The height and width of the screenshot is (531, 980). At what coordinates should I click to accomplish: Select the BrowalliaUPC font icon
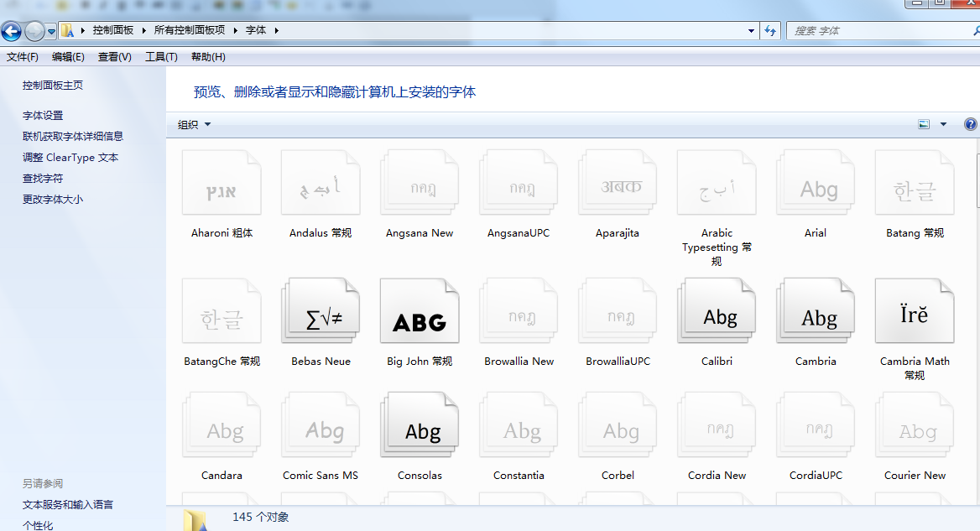coord(618,311)
